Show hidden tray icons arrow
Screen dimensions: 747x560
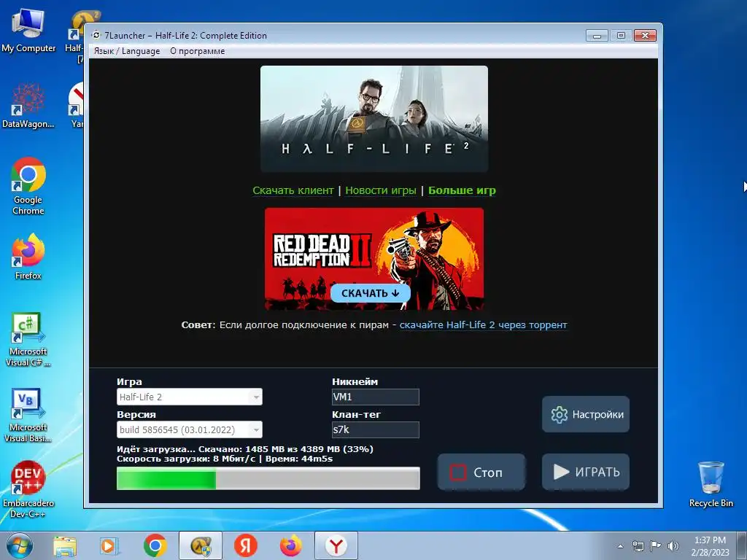tap(620, 546)
